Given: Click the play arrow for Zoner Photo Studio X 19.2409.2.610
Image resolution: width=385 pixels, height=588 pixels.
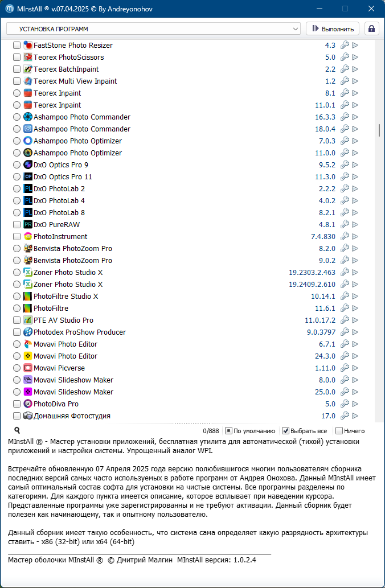Looking at the screenshot, I should coord(355,284).
